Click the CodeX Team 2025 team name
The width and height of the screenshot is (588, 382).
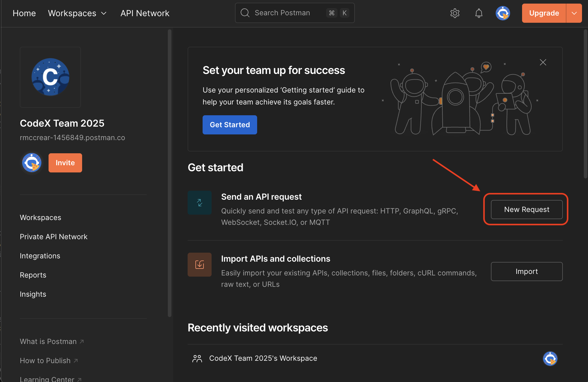coord(62,123)
